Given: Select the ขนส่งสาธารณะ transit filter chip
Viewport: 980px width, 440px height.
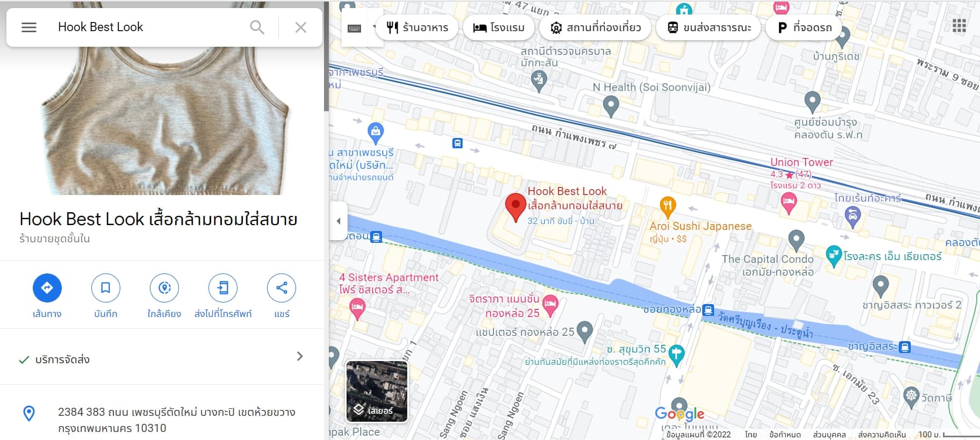Looking at the screenshot, I should click(x=709, y=27).
